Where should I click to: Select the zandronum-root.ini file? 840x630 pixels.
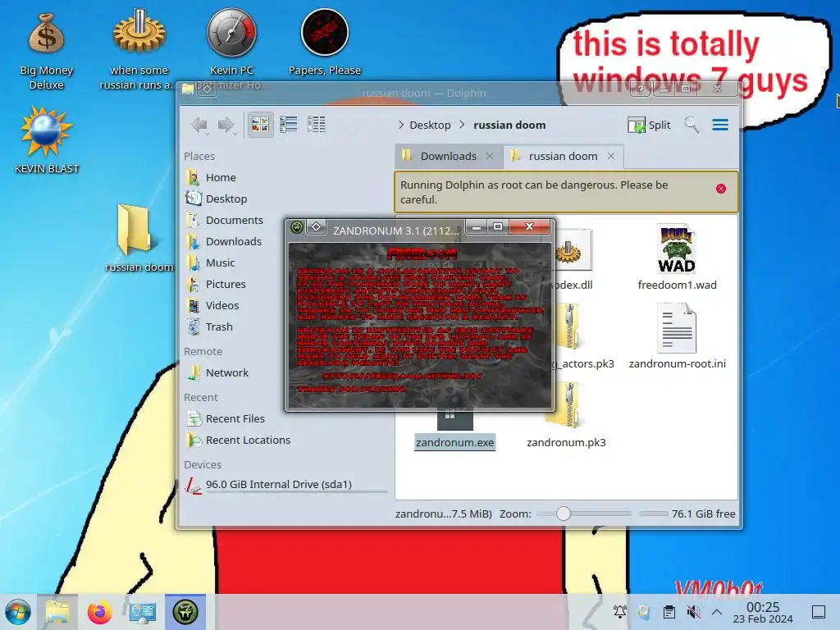(677, 336)
